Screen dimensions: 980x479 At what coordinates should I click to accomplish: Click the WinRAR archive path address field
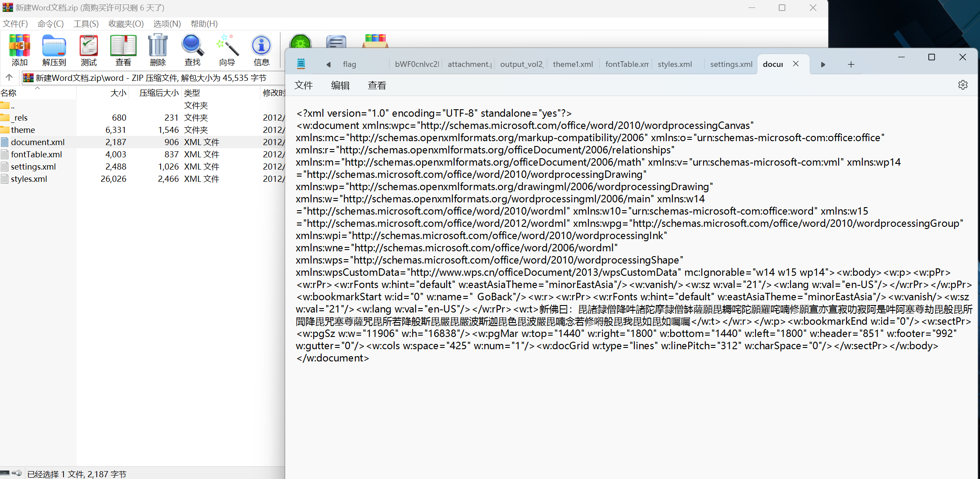153,78
